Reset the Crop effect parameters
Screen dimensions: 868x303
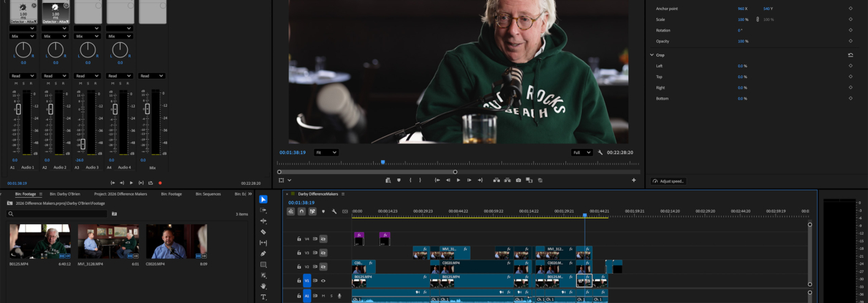(x=851, y=55)
